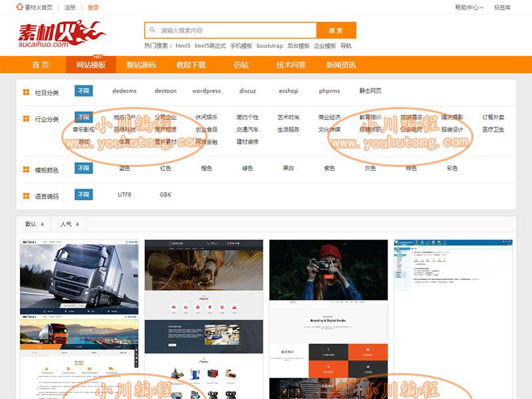Viewport: 532px width, 399px height.
Task: Select 不限 in 模板颜色 row
Action: 84,168
